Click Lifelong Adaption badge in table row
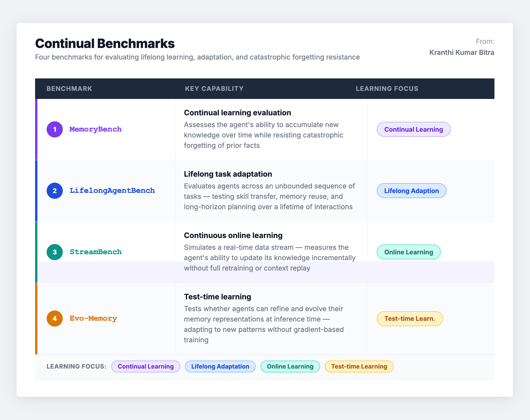Viewport: 530px width, 420px height. click(411, 191)
